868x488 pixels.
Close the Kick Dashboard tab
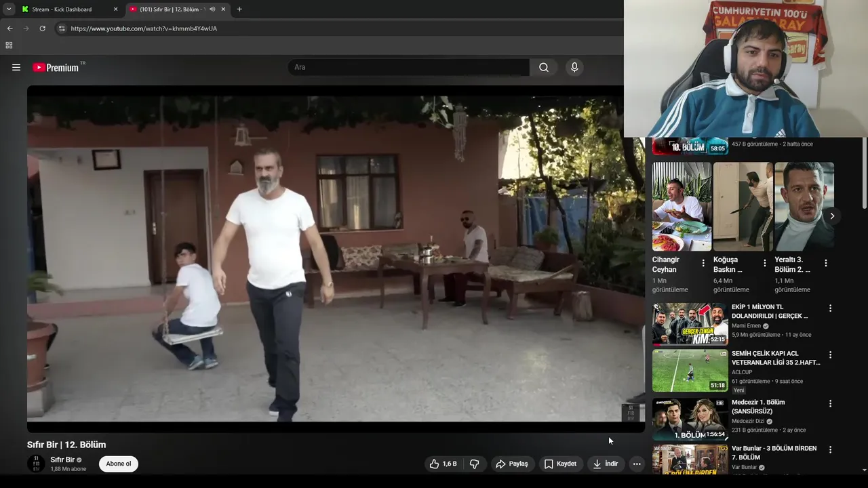pyautogui.click(x=115, y=9)
